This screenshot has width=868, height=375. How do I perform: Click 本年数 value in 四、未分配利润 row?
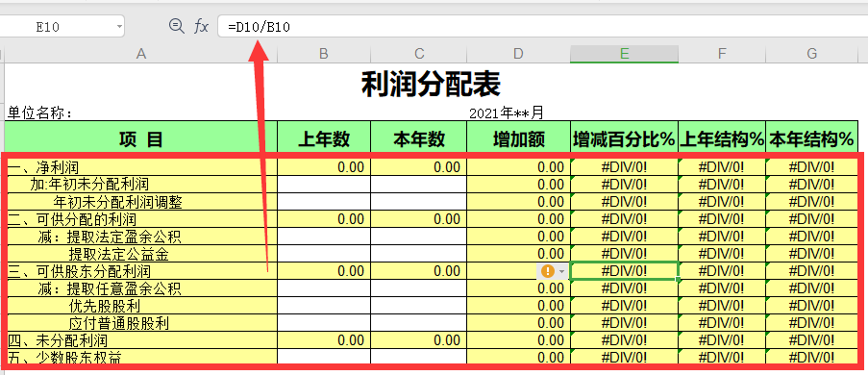tap(419, 340)
